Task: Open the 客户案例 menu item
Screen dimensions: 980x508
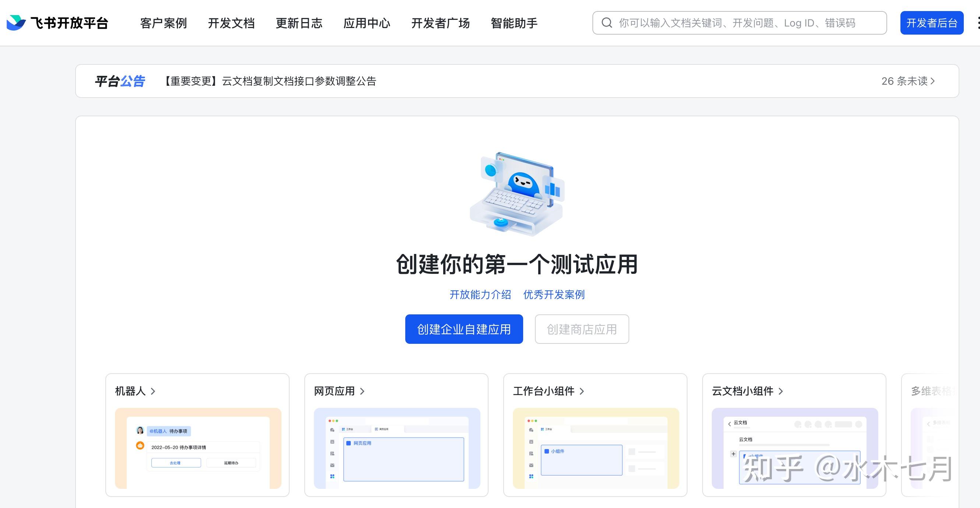Action: 163,23
